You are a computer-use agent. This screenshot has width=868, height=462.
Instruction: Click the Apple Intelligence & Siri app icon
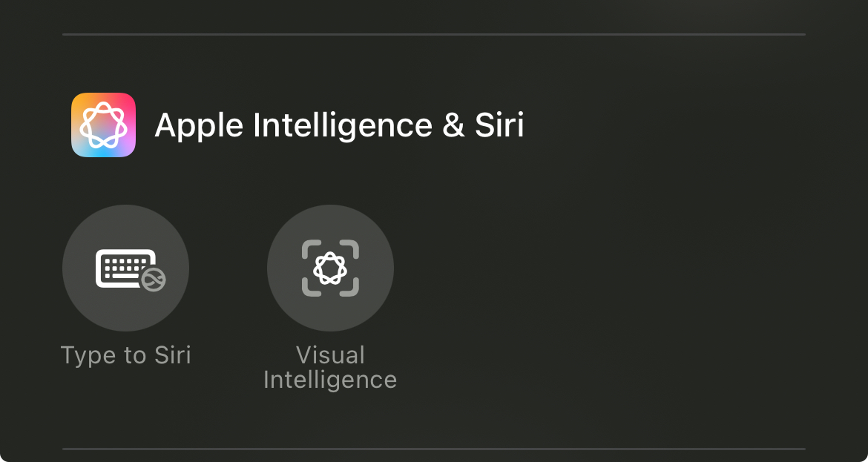(x=103, y=125)
